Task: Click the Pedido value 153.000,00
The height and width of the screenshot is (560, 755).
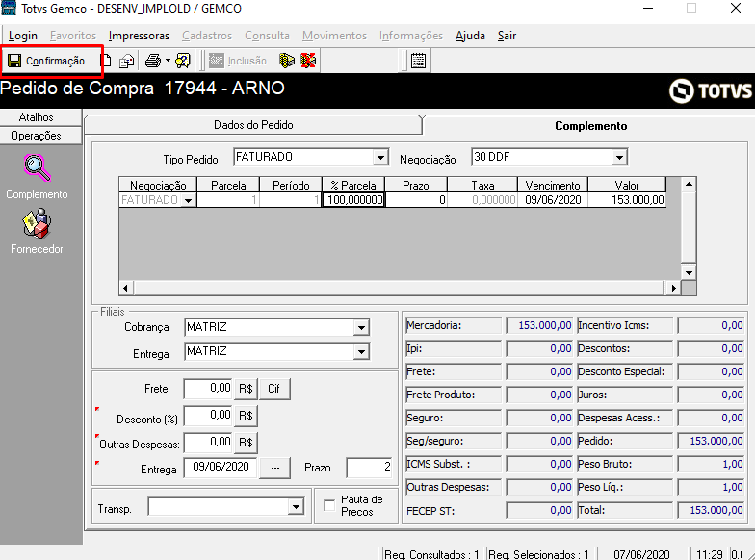Action: 711,441
